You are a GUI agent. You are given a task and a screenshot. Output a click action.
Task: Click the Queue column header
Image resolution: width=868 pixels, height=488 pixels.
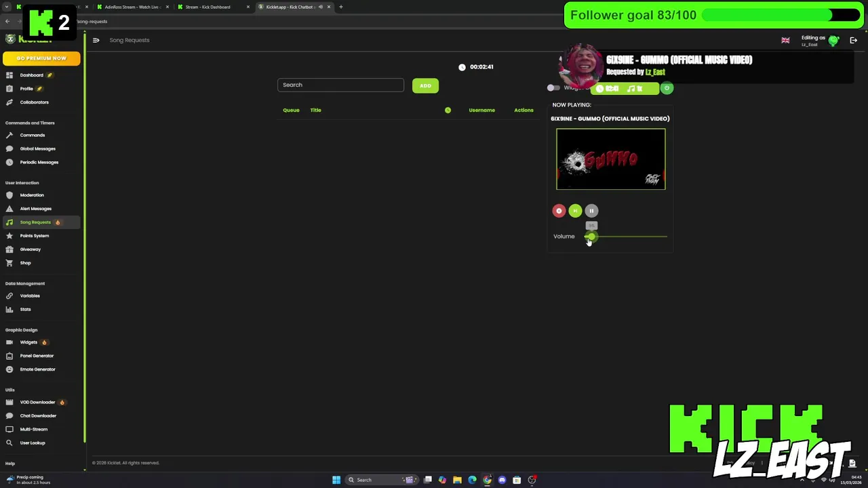coord(291,110)
